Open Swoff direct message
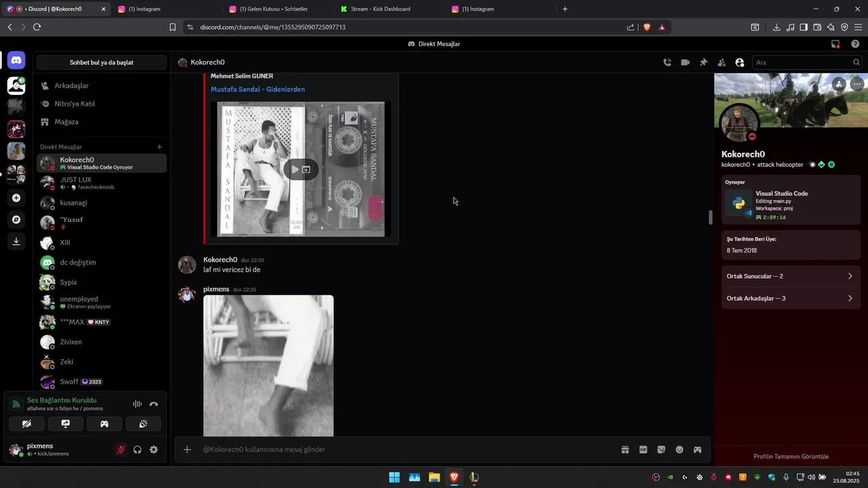The width and height of the screenshot is (868, 488). (102, 382)
